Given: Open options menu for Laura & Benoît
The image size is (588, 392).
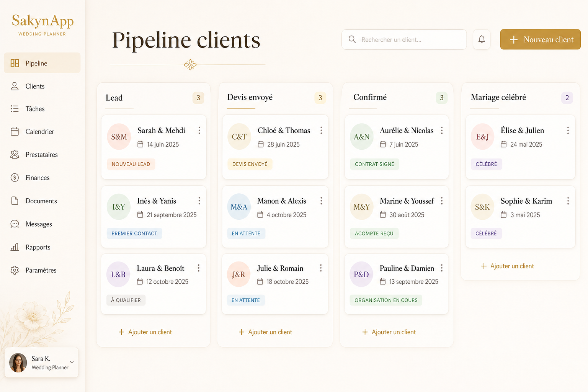Looking at the screenshot, I should 199,268.
